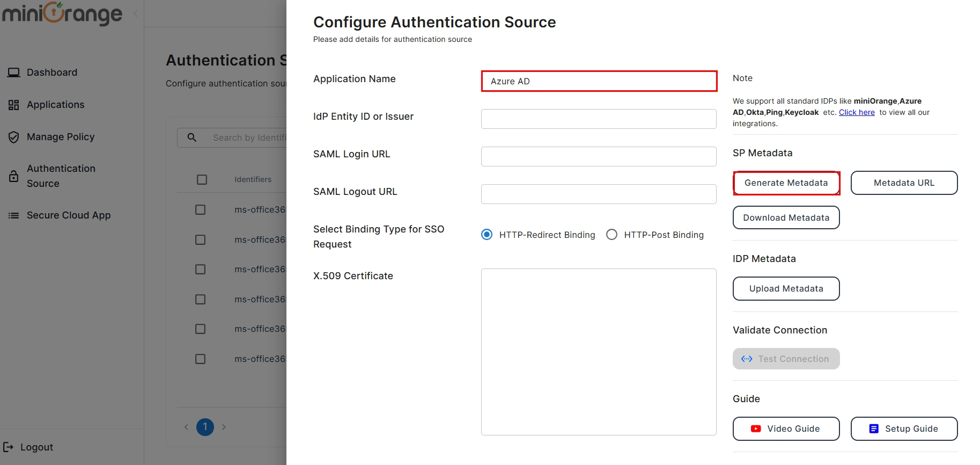Click the Authentication Source lock icon
The height and width of the screenshot is (465, 980).
coord(14,176)
